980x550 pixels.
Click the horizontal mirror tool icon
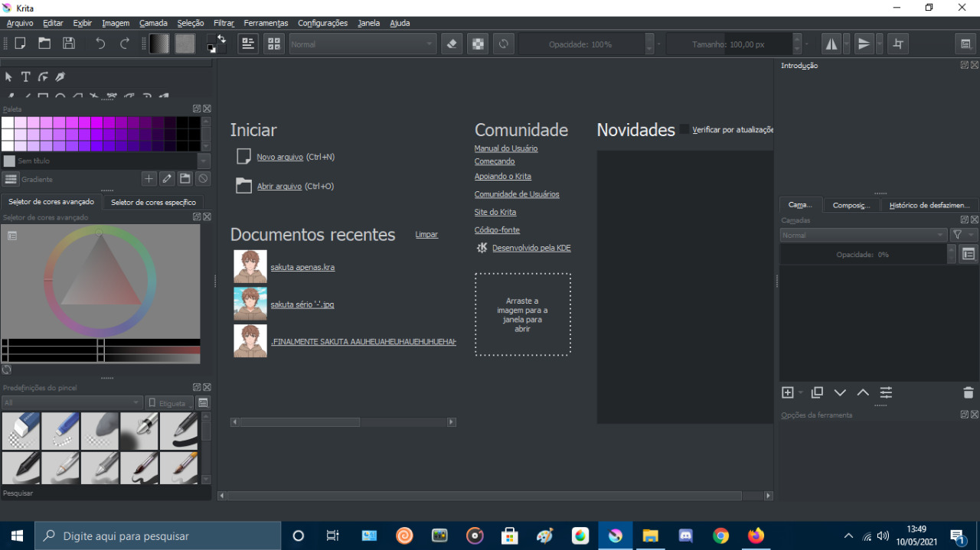click(831, 44)
